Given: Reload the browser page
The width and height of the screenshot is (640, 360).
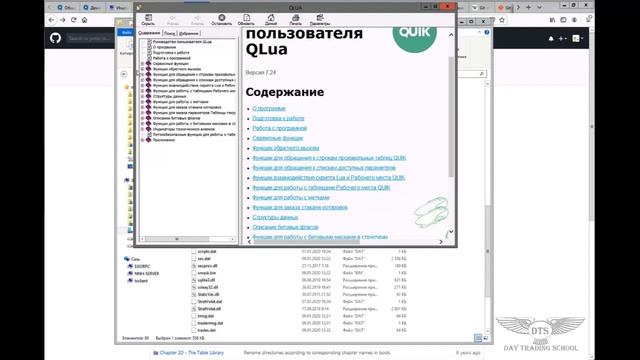Looking at the screenshot, I should [x=73, y=20].
